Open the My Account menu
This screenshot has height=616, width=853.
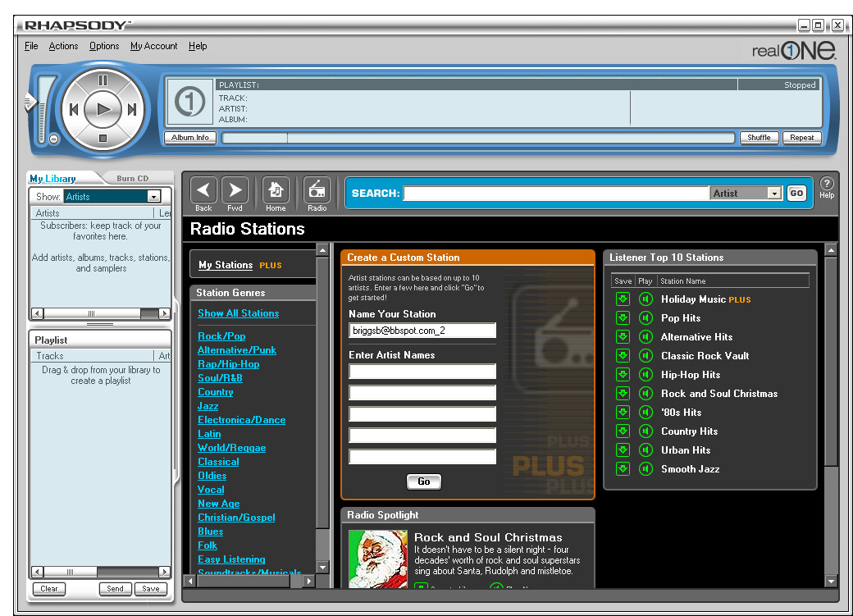tap(154, 46)
